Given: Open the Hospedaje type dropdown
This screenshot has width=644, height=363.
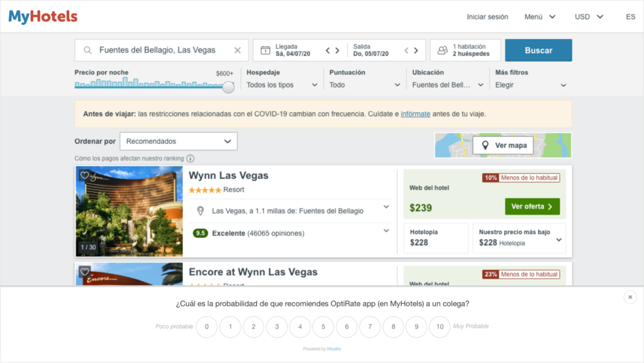Looking at the screenshot, I should coord(282,85).
